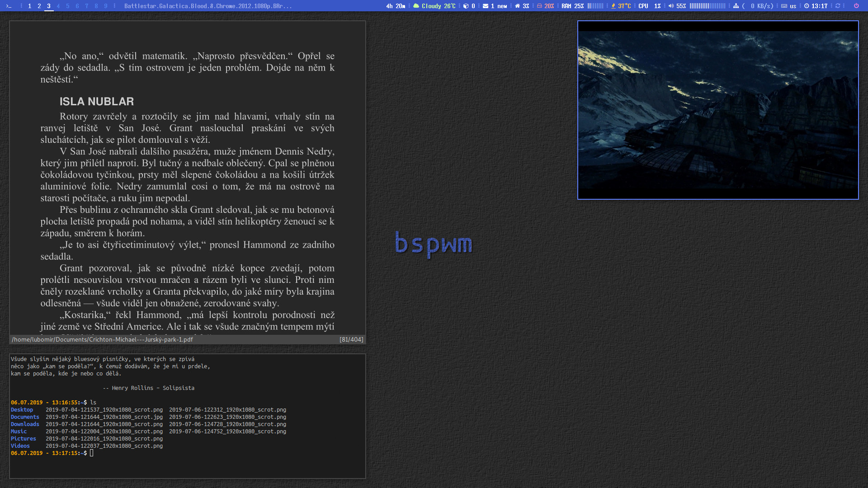This screenshot has width=868, height=488.
Task: Click file 2019-07-06-122312_1920x1080_scrot.png
Action: [227, 410]
